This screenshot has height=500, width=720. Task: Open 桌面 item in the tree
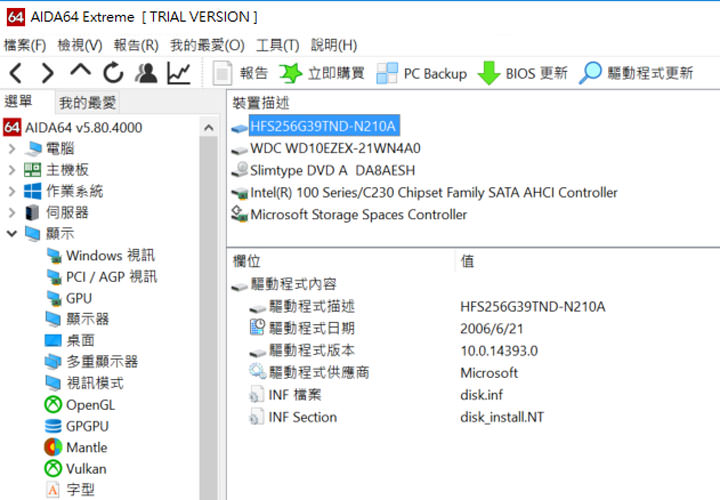[x=80, y=340]
